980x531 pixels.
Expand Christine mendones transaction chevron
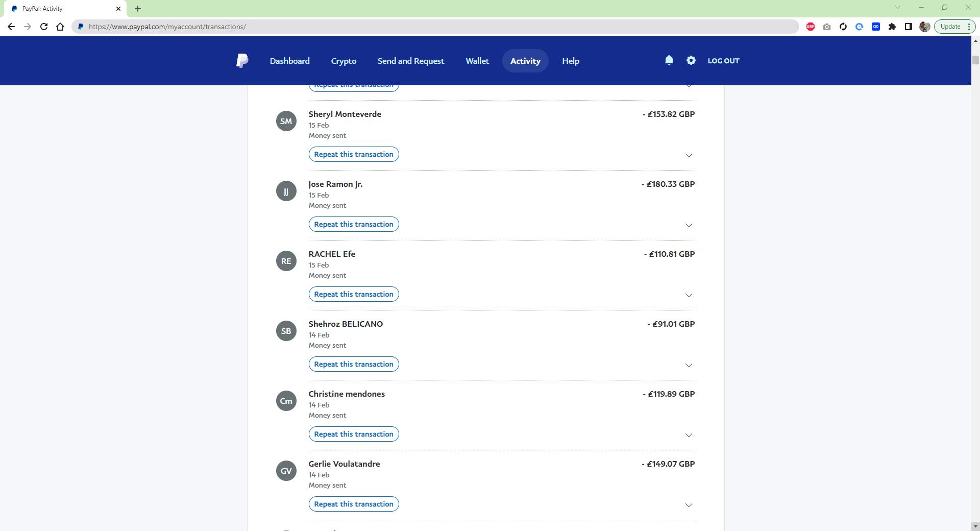click(x=688, y=435)
